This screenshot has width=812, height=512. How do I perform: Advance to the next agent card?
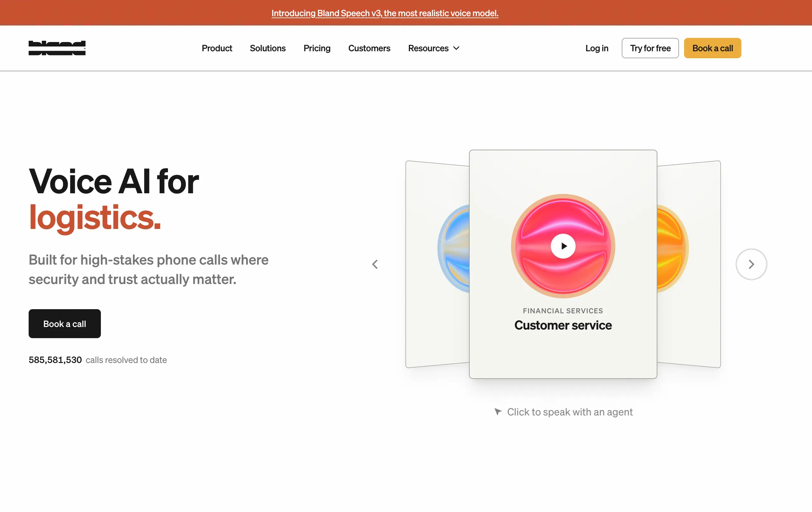pos(751,264)
